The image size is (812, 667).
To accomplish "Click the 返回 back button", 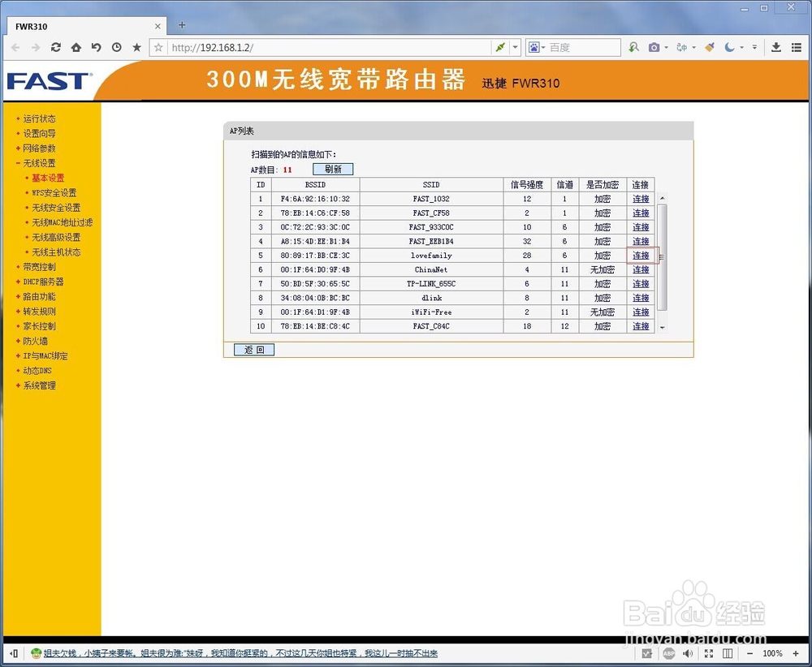I will point(253,350).
